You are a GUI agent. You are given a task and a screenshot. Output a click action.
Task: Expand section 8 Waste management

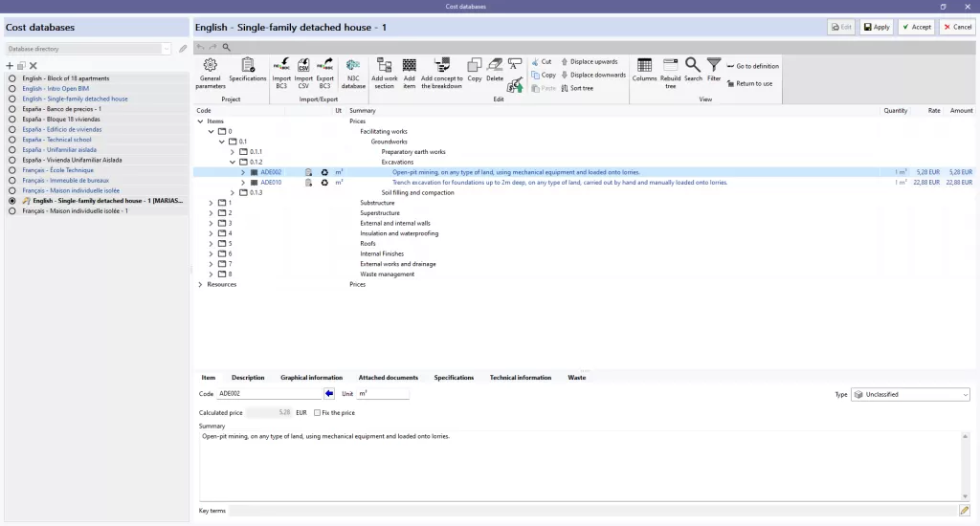click(x=212, y=274)
